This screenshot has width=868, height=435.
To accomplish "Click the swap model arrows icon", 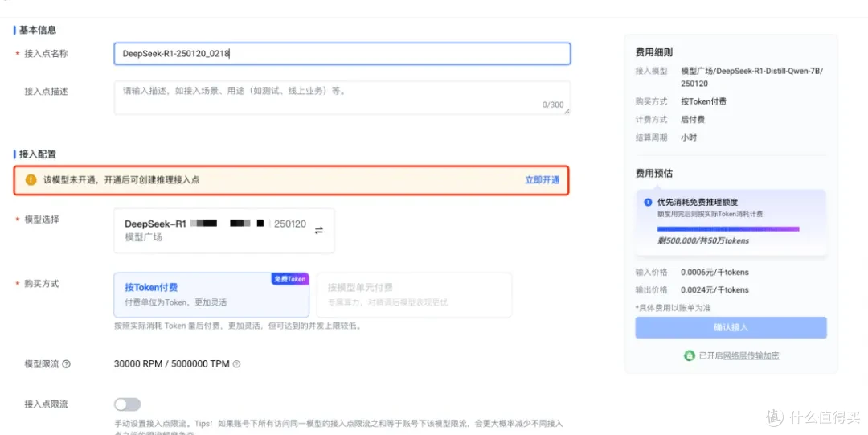I will [x=319, y=230].
